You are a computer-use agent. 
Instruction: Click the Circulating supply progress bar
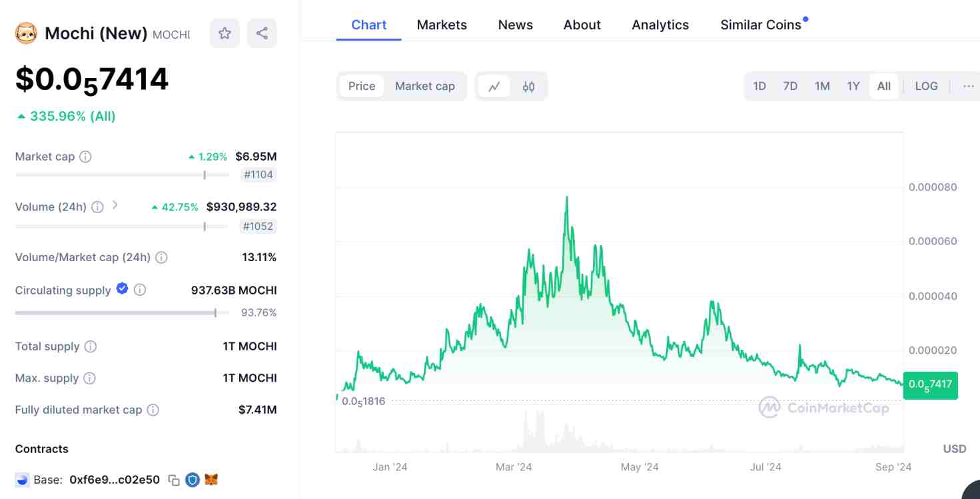coord(122,312)
